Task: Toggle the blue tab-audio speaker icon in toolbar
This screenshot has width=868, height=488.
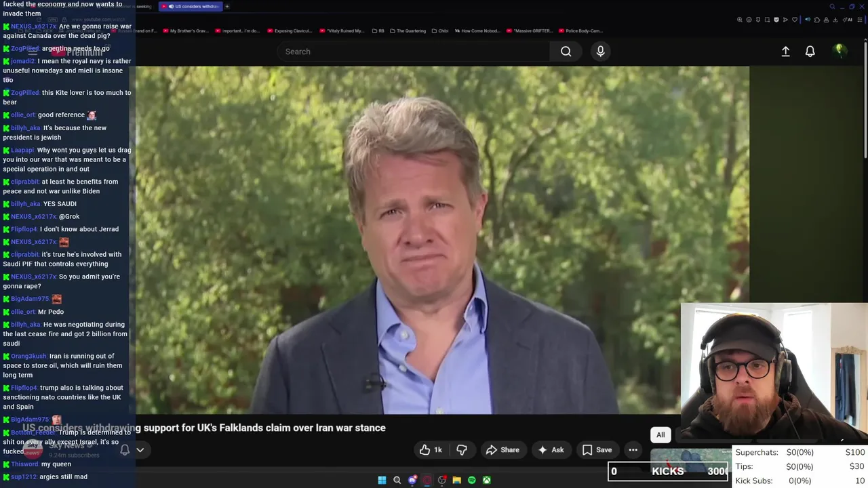Action: coord(808,20)
